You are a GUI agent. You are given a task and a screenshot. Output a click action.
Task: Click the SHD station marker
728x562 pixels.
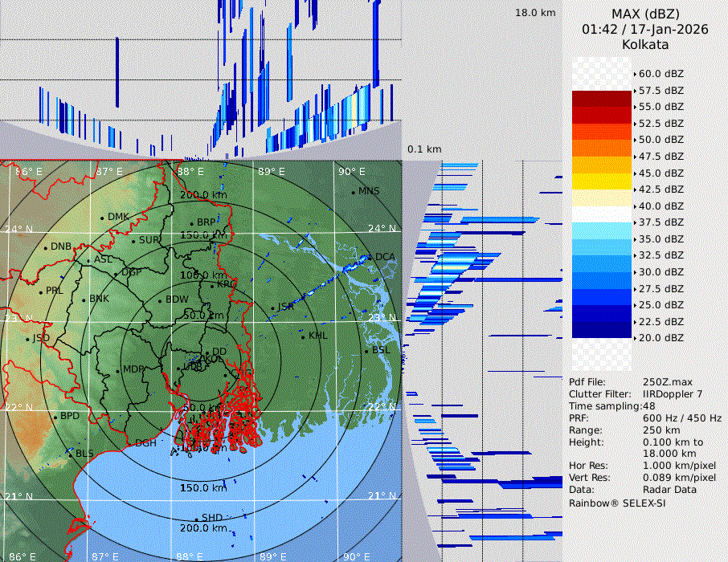coord(196,518)
